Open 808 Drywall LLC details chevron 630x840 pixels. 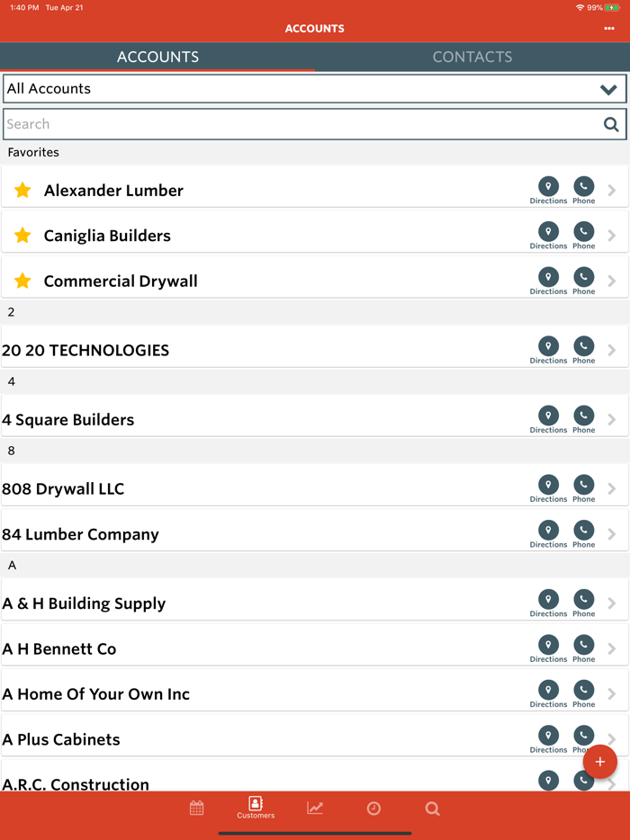click(612, 488)
